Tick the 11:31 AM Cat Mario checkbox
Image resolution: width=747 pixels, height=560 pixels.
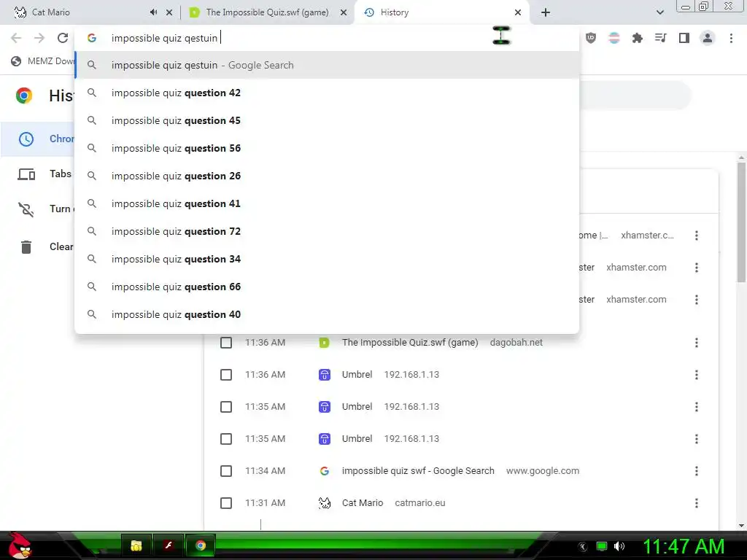click(x=226, y=503)
